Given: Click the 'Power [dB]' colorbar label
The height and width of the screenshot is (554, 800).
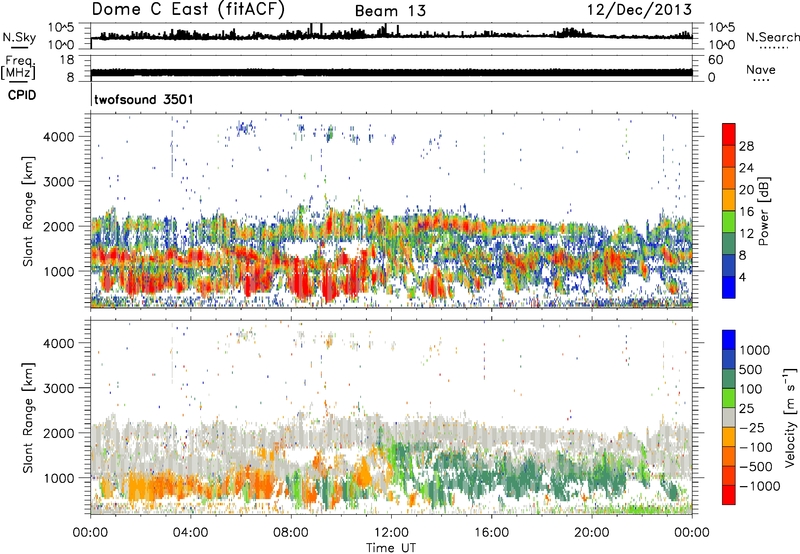Looking at the screenshot, I should coord(764,211).
